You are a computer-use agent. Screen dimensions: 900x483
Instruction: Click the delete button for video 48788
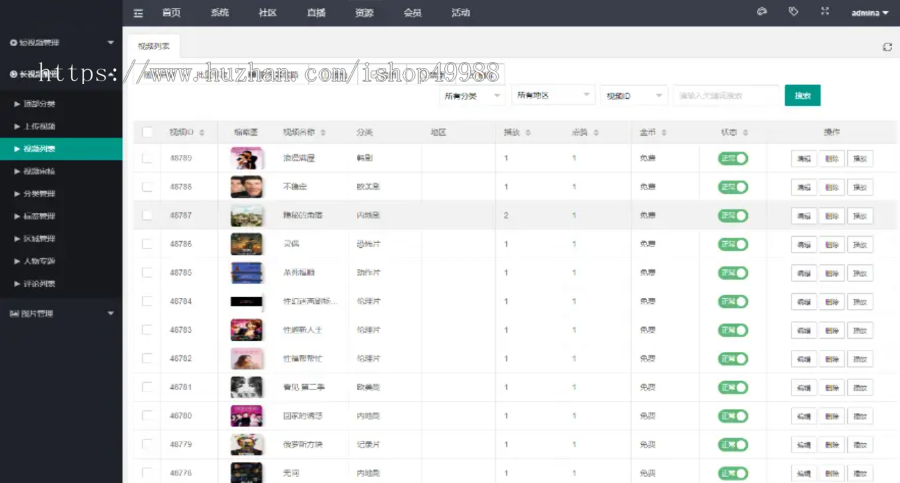[832, 187]
